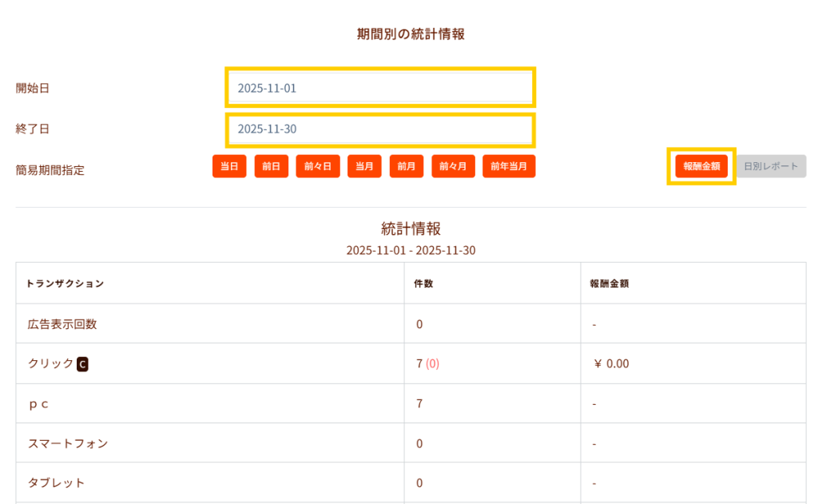Select the タブレット row label
This screenshot has height=504, width=818.
pos(56,483)
